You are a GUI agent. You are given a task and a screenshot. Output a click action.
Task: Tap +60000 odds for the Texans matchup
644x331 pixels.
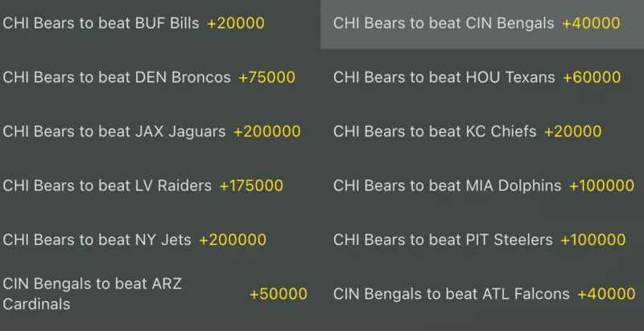592,77
